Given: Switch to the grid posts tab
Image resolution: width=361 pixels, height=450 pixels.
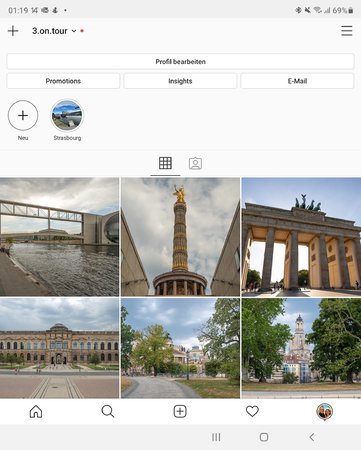Looking at the screenshot, I should [x=165, y=163].
